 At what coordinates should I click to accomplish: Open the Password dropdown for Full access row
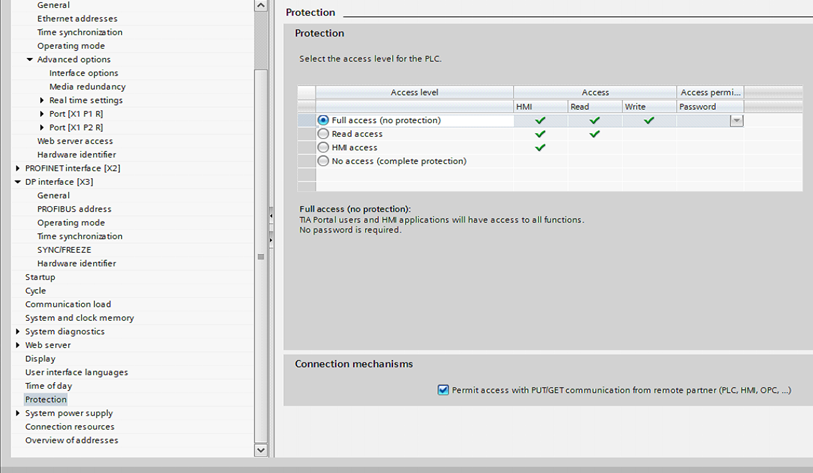(x=736, y=121)
